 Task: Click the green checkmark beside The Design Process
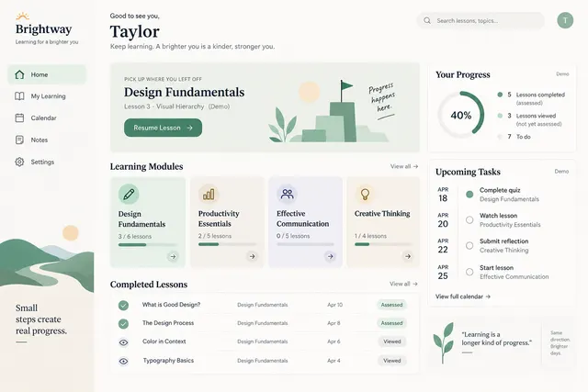pyautogui.click(x=123, y=323)
